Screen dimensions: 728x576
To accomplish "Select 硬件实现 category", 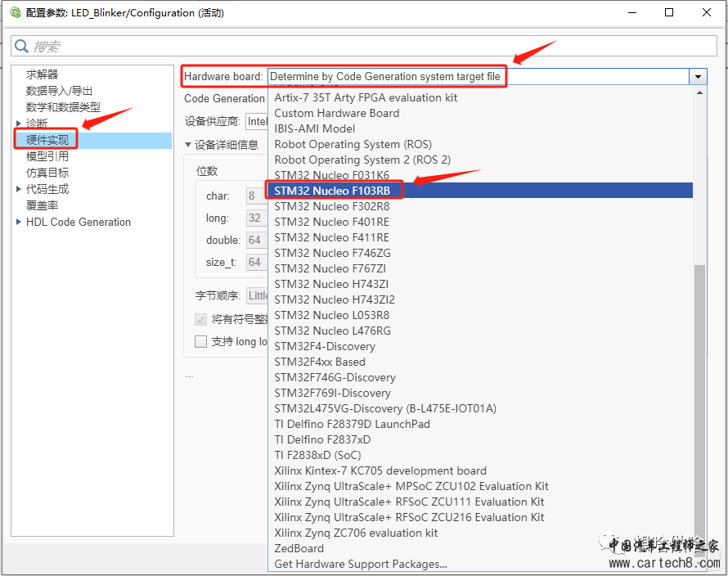I will (47, 140).
